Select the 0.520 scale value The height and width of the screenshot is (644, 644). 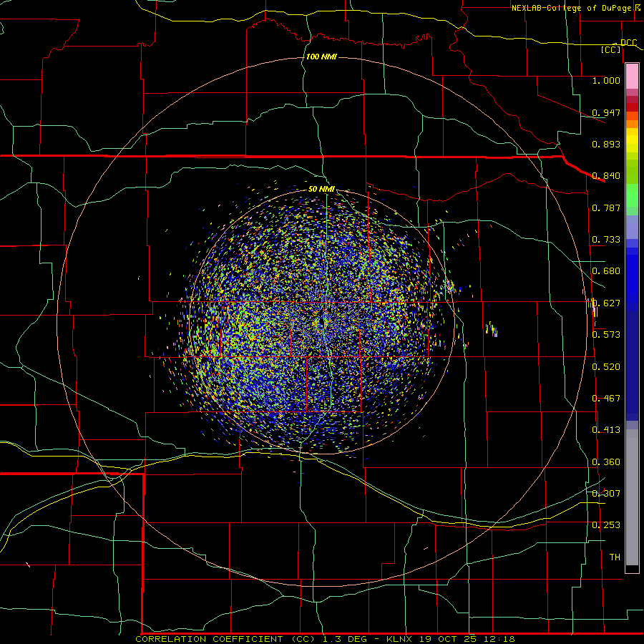(x=606, y=366)
